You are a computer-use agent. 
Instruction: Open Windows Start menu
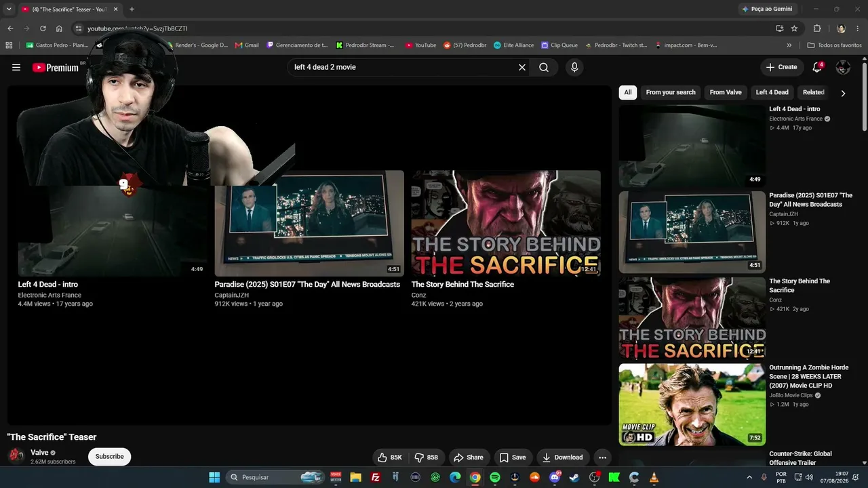tap(214, 477)
